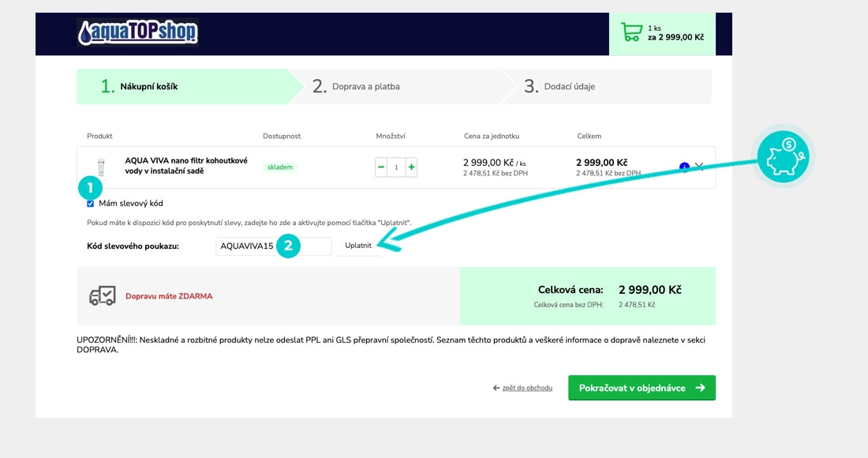This screenshot has width=868, height=458.
Task: Click 'Pokračovat v objednávce' button
Action: point(641,388)
